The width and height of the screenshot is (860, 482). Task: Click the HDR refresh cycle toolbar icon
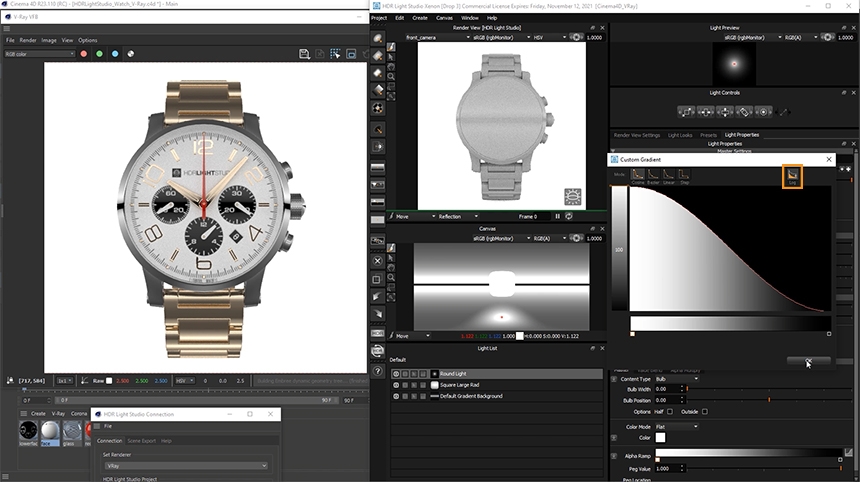pyautogui.click(x=377, y=350)
